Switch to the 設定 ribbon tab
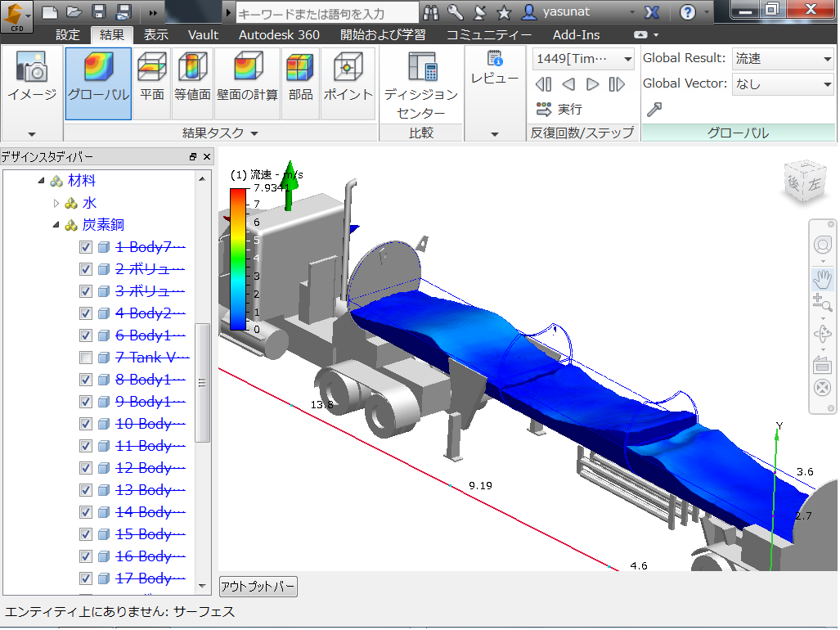Image resolution: width=840 pixels, height=630 pixels. click(x=68, y=34)
